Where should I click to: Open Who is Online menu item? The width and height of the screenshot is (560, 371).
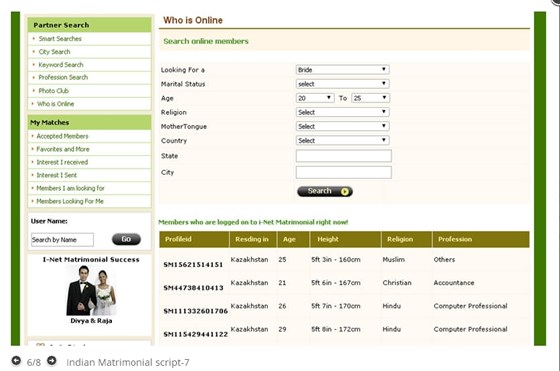pyautogui.click(x=55, y=104)
